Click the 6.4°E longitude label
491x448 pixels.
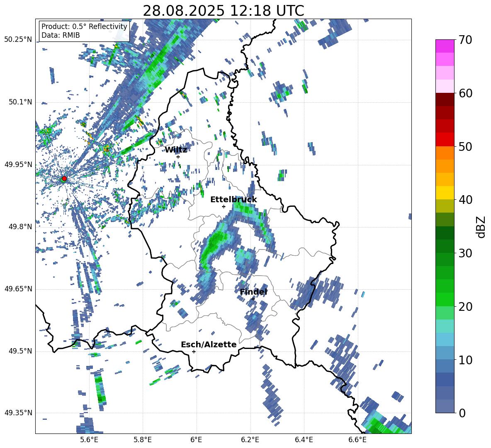(304, 440)
